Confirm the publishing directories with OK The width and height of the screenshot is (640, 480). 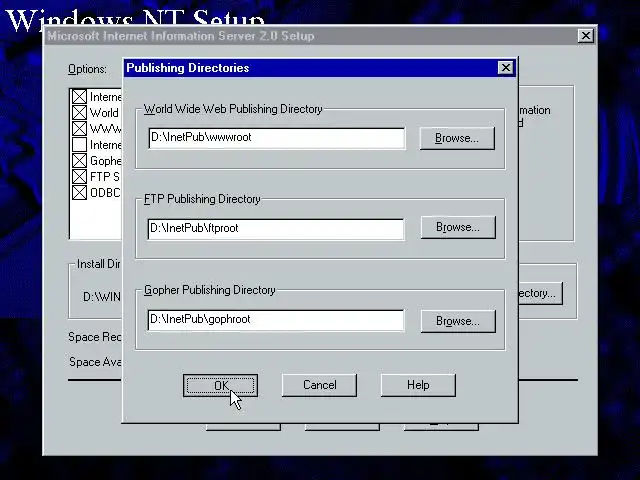pos(220,385)
